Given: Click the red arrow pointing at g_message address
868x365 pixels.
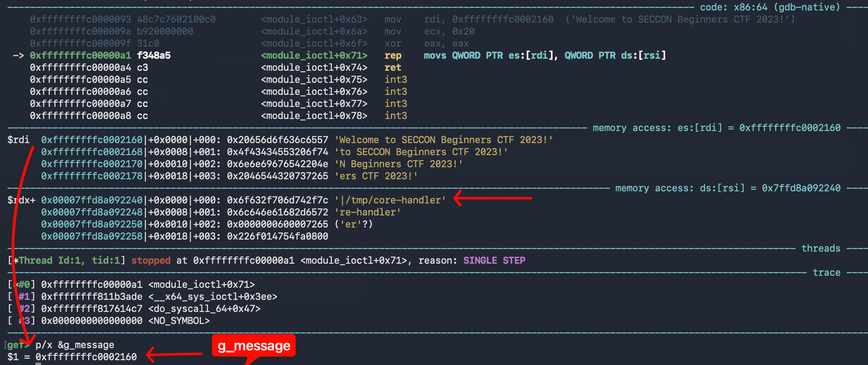Looking at the screenshot, I should (x=174, y=354).
